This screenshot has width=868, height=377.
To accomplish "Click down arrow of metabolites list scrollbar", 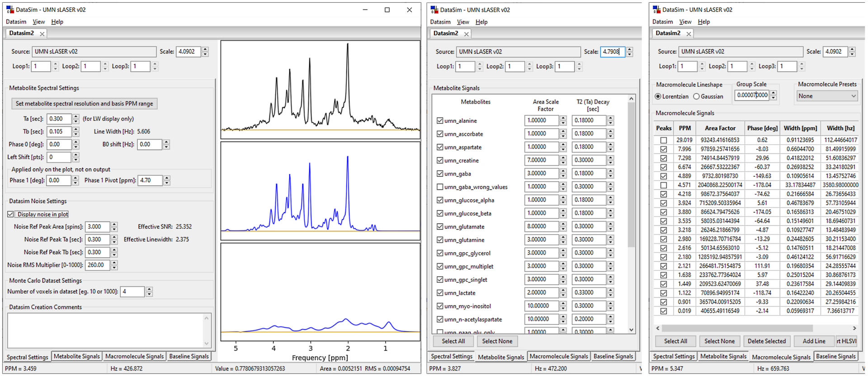I will tap(632, 330).
